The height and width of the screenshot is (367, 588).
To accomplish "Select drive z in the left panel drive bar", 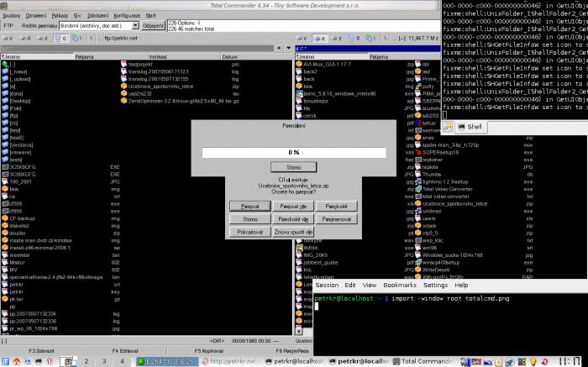I will pos(44,39).
